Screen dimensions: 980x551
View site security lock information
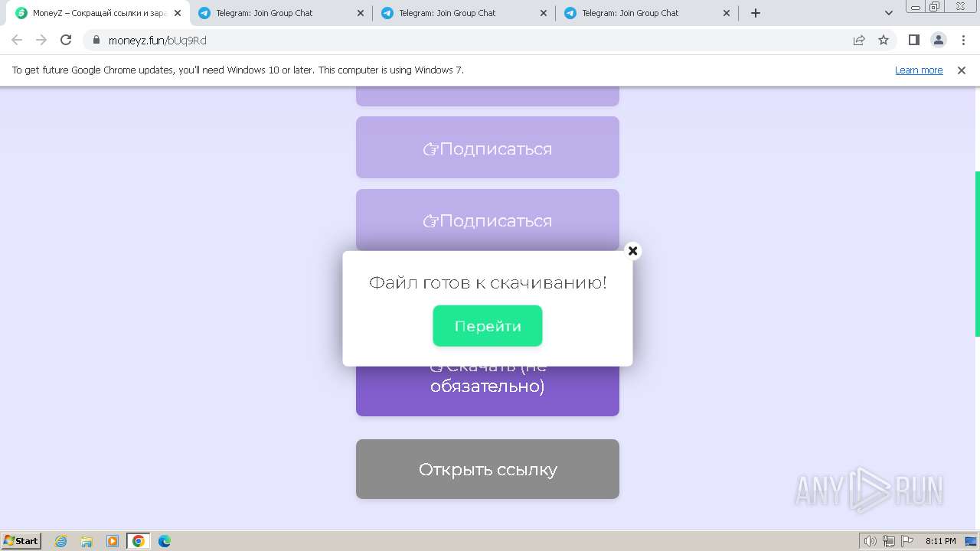[96, 40]
